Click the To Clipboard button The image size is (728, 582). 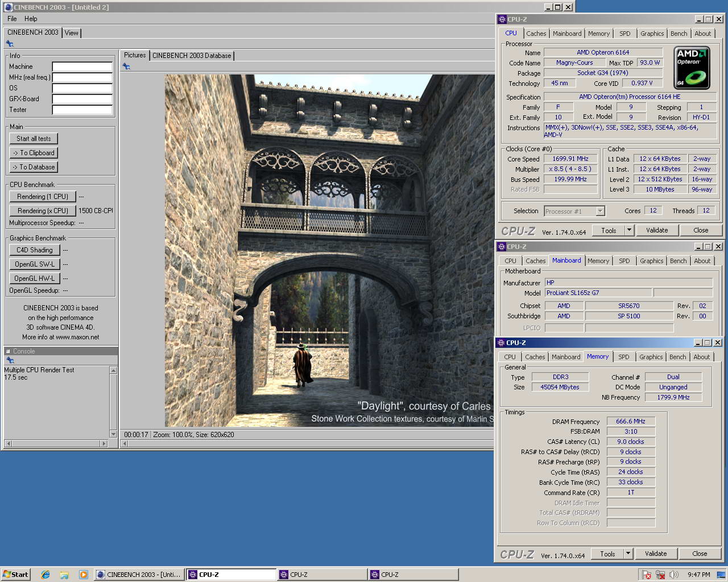[x=34, y=153]
